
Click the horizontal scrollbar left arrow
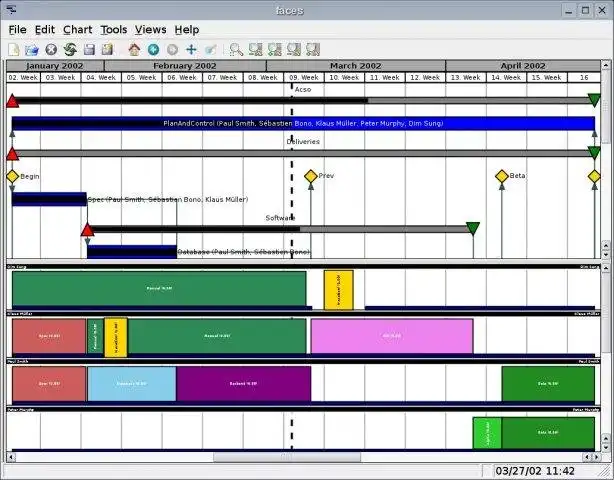pyautogui.click(x=11, y=457)
